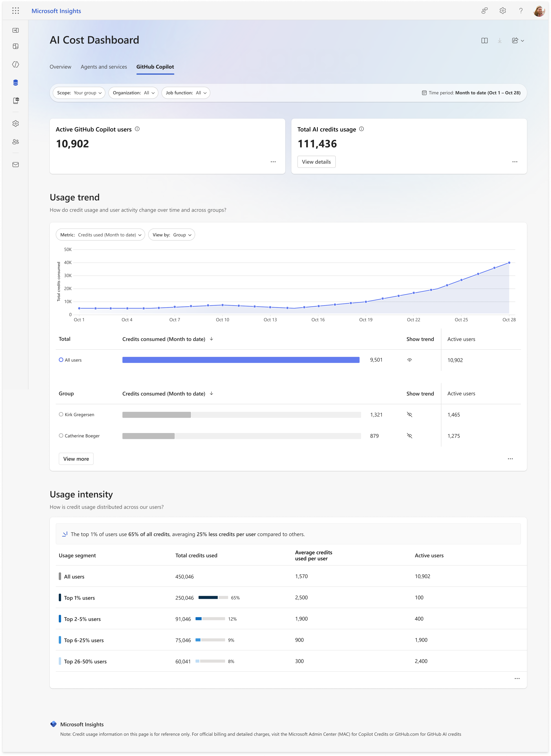Open the Metric dropdown
The height and width of the screenshot is (756, 551).
[x=100, y=235]
